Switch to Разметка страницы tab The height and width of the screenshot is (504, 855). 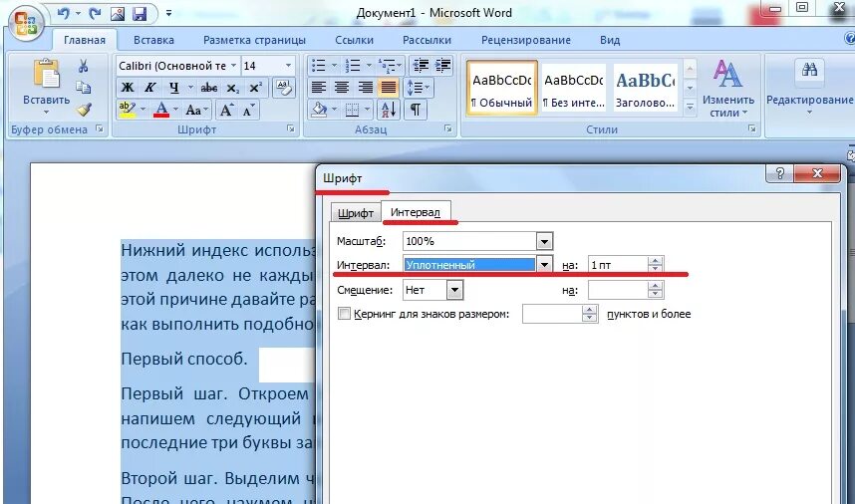(x=254, y=40)
